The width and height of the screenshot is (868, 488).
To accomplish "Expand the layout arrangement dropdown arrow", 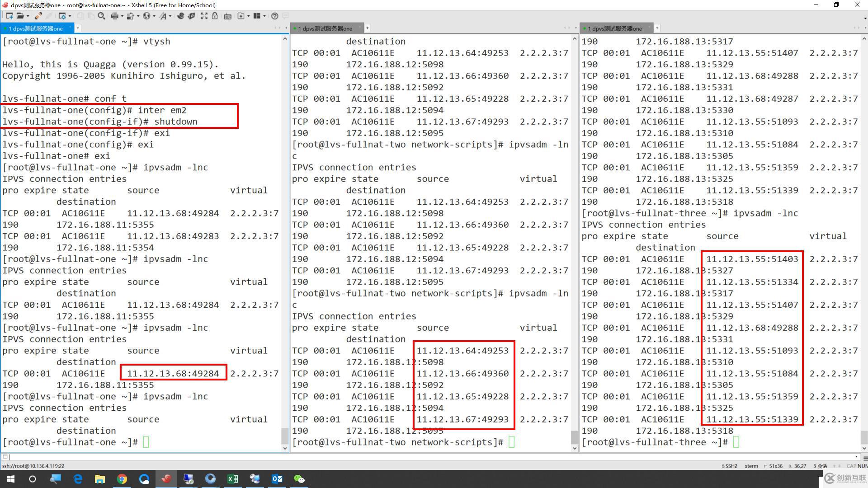I will [264, 16].
